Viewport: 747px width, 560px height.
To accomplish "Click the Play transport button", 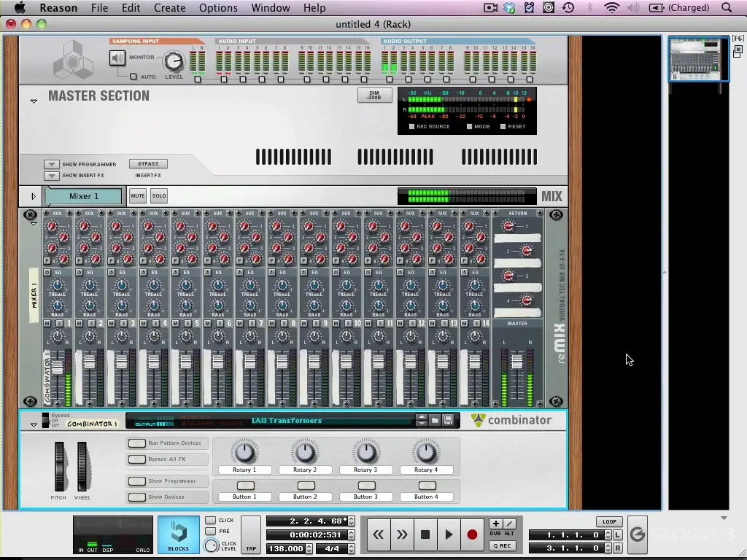I will [x=449, y=534].
